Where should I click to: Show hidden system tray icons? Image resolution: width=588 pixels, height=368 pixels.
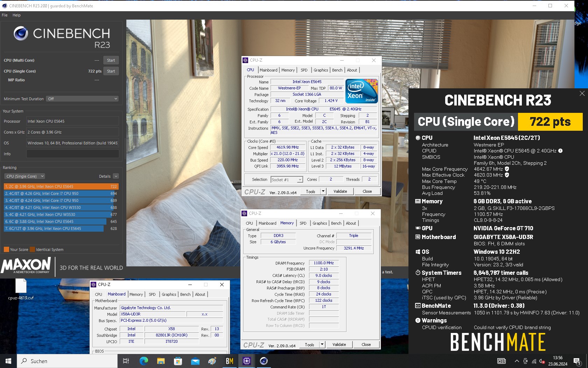pos(517,361)
